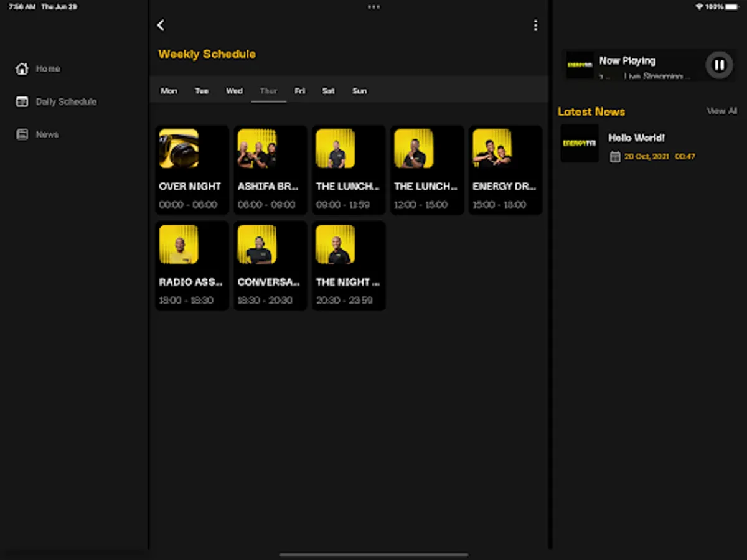Click the Energy FM Now Playing logo
The image size is (747, 560).
(580, 65)
